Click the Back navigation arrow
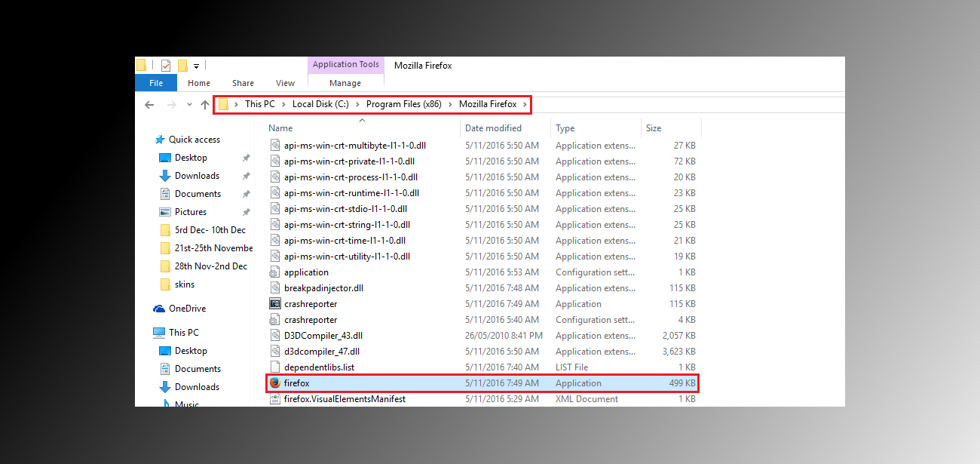This screenshot has height=464, width=980. (x=149, y=104)
